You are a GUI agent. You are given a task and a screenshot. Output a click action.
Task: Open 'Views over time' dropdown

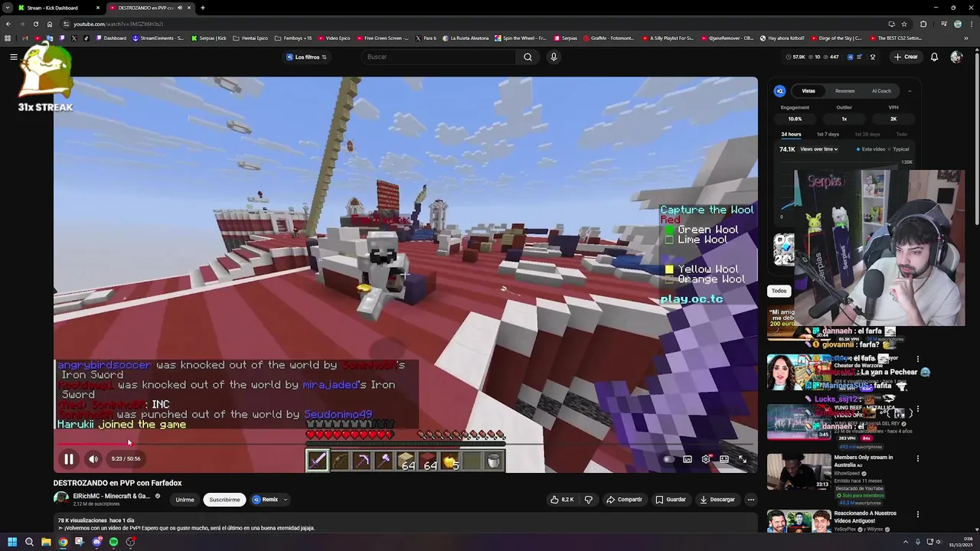(819, 149)
